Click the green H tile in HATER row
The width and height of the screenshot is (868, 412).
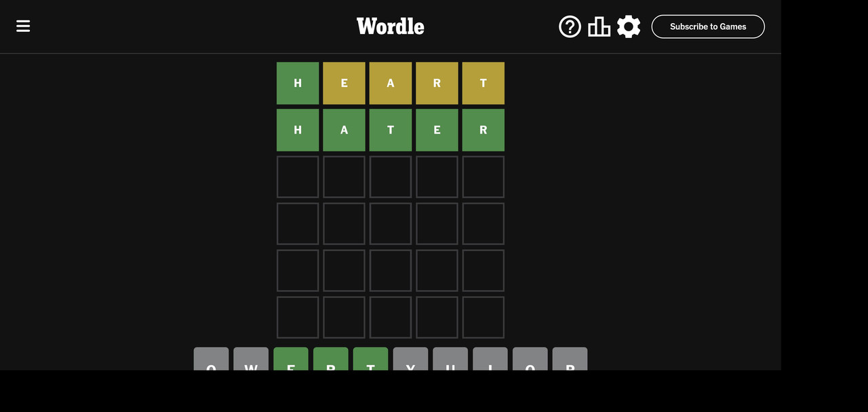[x=298, y=130]
